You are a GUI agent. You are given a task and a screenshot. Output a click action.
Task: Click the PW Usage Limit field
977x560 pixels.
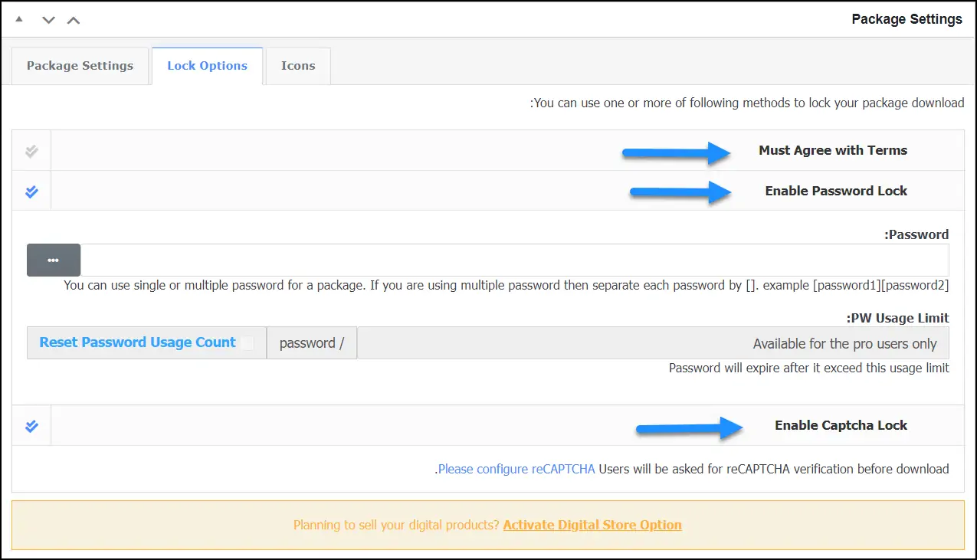tap(653, 343)
